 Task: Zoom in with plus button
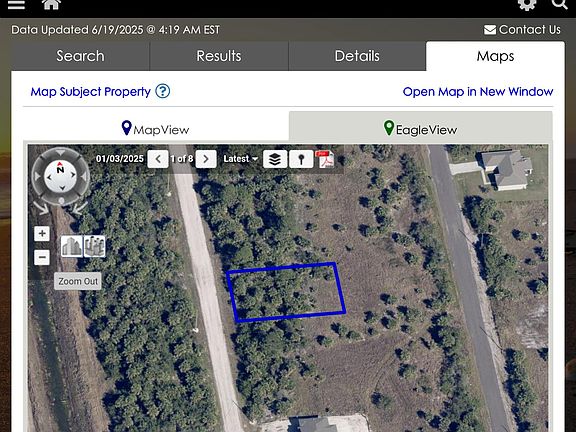42,233
